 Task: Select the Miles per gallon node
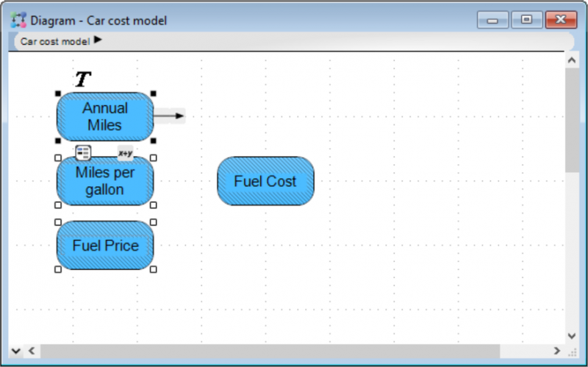(105, 181)
